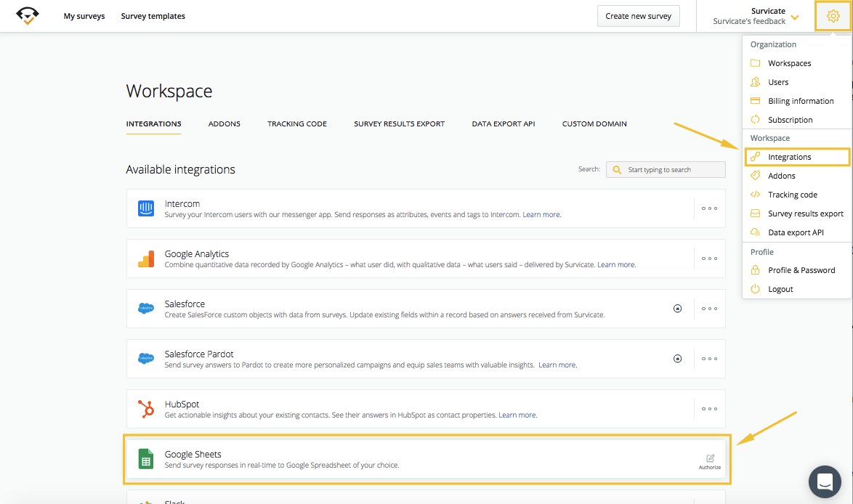The image size is (853, 504).
Task: Click the Google Sheets green icon
Action: click(x=146, y=459)
